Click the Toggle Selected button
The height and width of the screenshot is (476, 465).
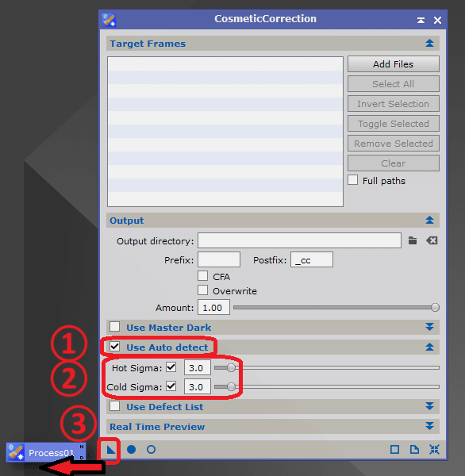coord(394,124)
